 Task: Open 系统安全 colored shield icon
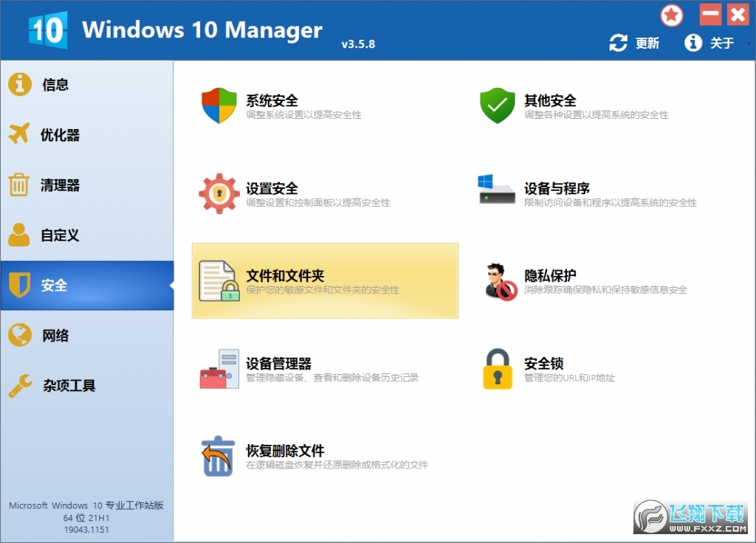pyautogui.click(x=219, y=106)
